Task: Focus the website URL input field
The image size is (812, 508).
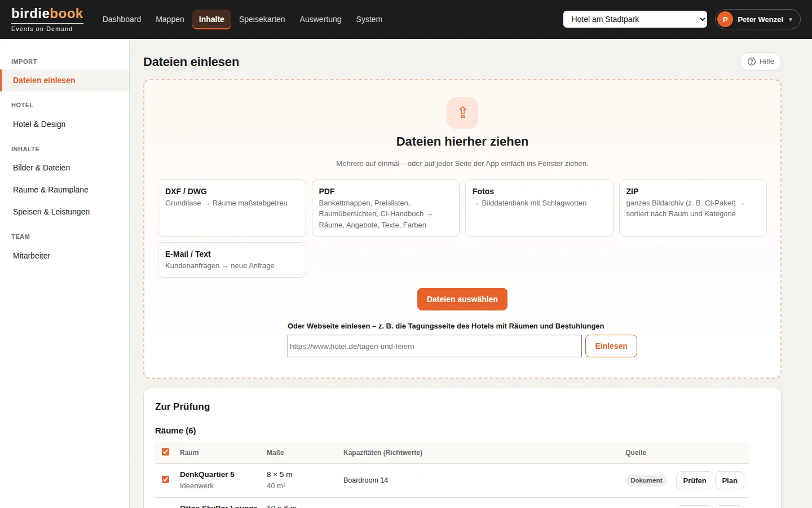Action: [435, 346]
